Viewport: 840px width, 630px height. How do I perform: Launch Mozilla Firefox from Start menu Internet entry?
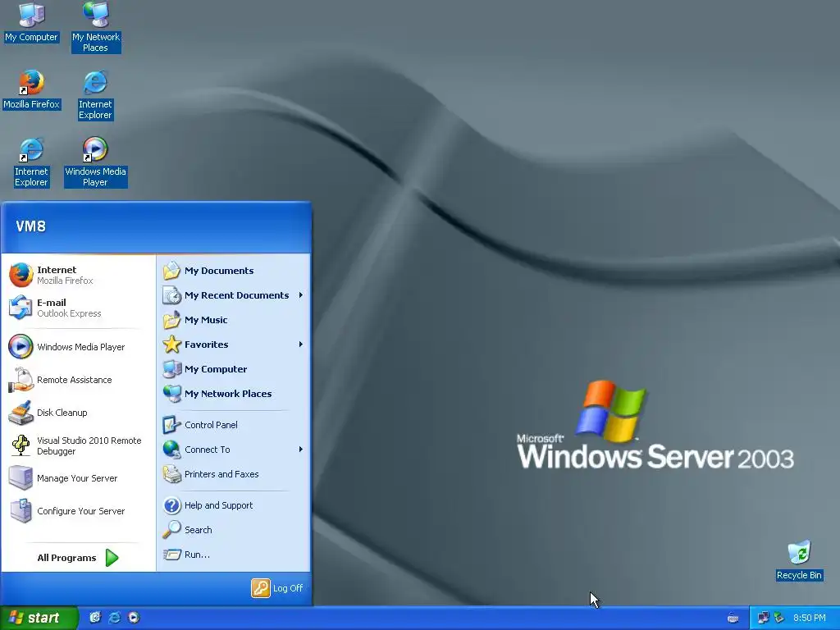click(78, 275)
